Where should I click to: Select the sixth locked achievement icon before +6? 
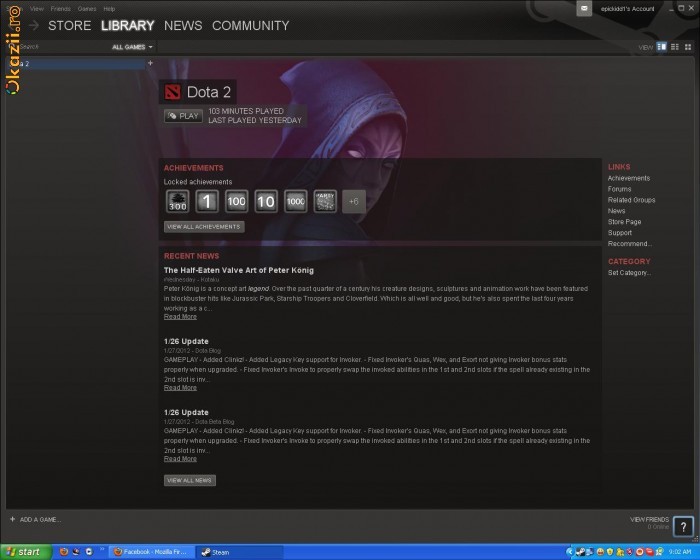(x=325, y=201)
